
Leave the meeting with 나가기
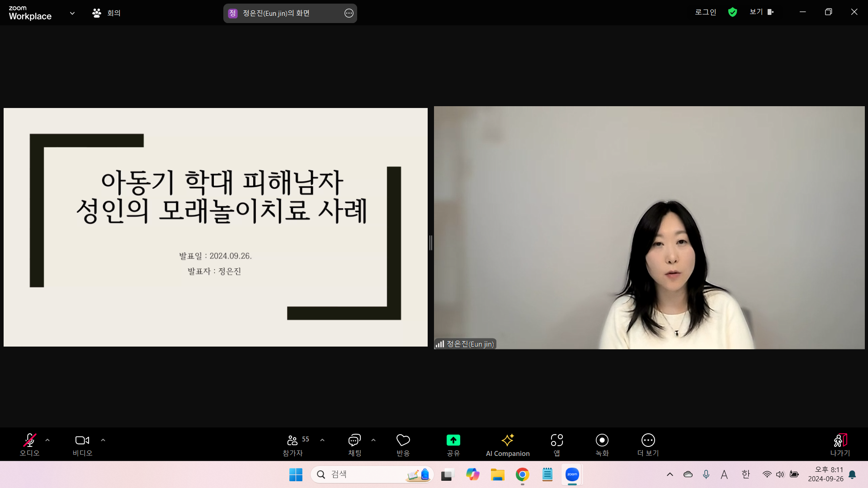(840, 445)
